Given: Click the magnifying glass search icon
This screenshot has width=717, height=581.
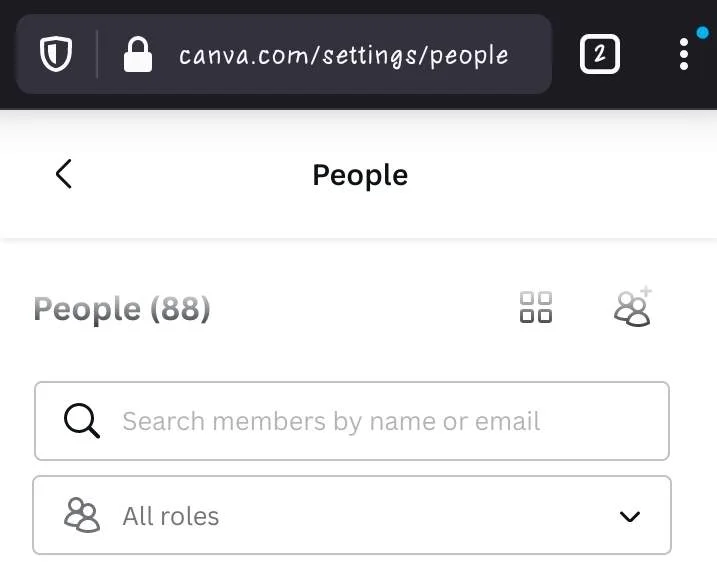Looking at the screenshot, I should [82, 421].
